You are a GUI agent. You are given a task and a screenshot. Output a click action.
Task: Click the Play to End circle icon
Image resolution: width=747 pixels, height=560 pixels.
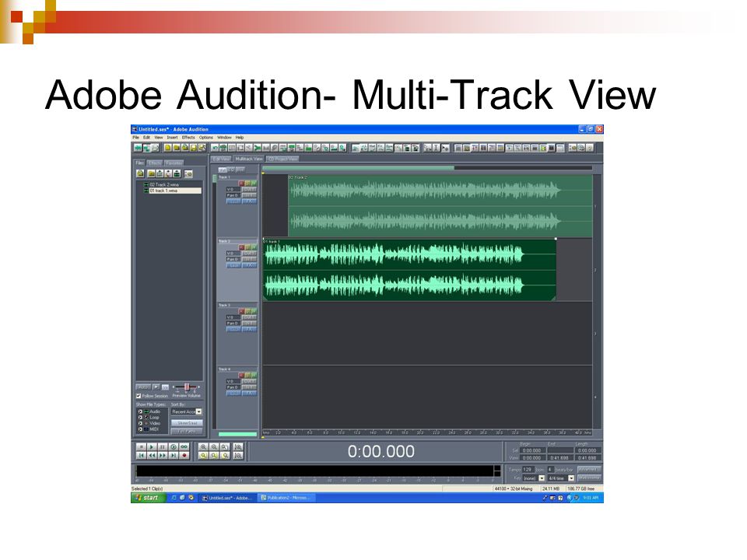click(174, 447)
